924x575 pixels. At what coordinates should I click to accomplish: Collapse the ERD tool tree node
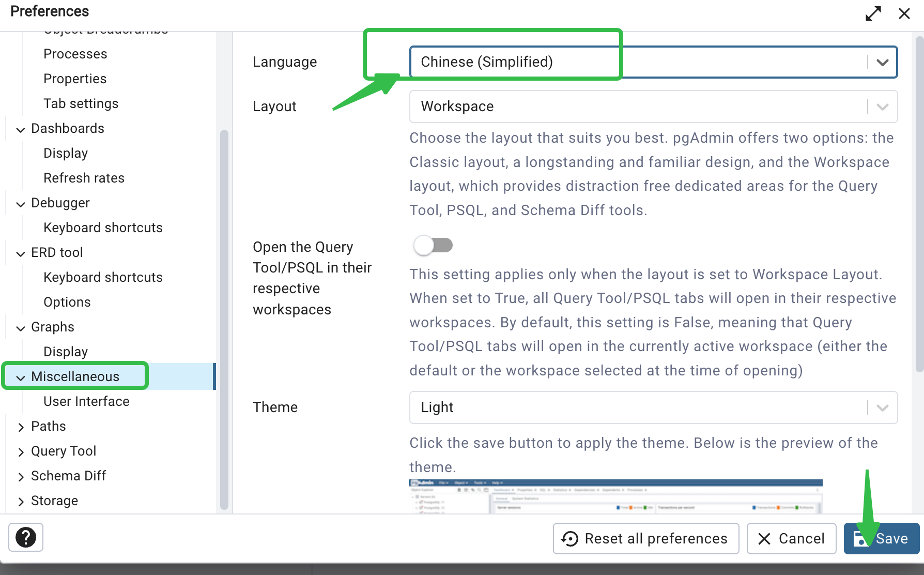pyautogui.click(x=21, y=253)
